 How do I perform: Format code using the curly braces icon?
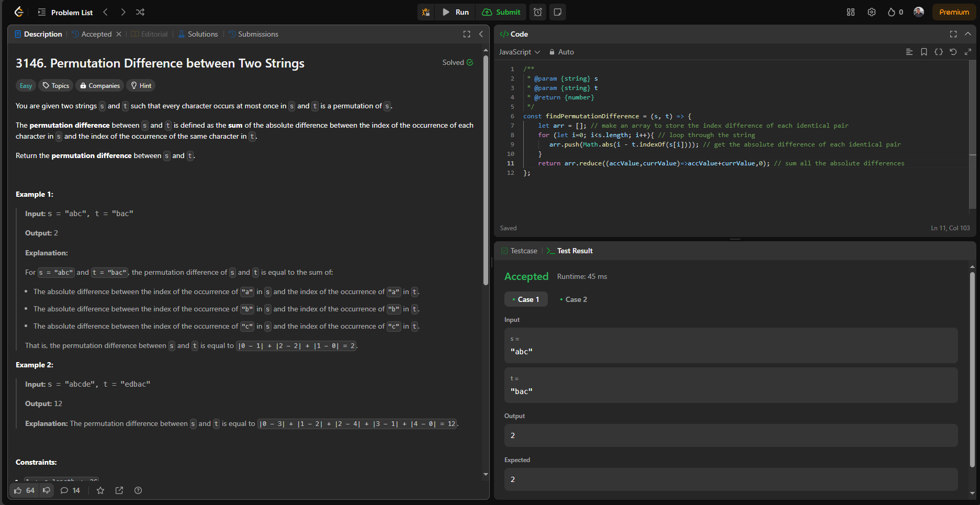pyautogui.click(x=939, y=52)
